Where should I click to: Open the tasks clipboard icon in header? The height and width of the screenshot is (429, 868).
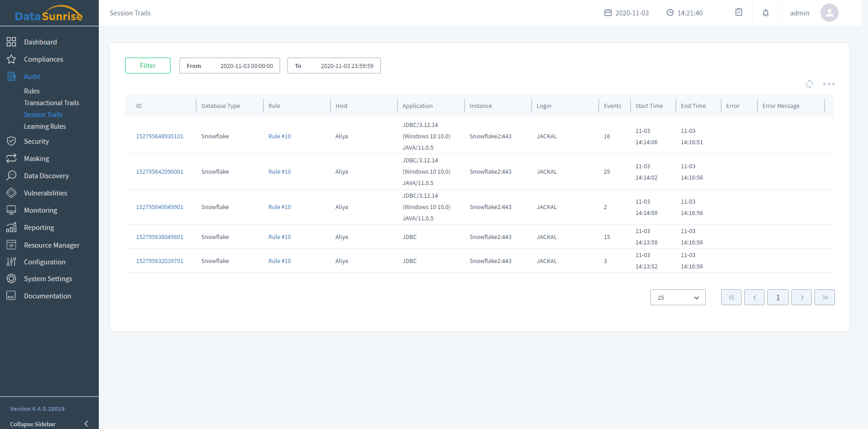(739, 13)
